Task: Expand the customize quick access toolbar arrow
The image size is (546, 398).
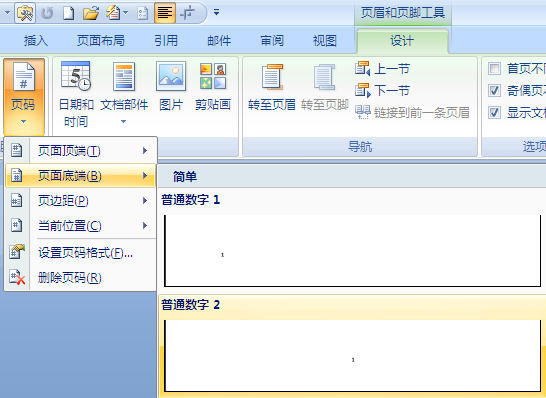Action: [x=216, y=13]
